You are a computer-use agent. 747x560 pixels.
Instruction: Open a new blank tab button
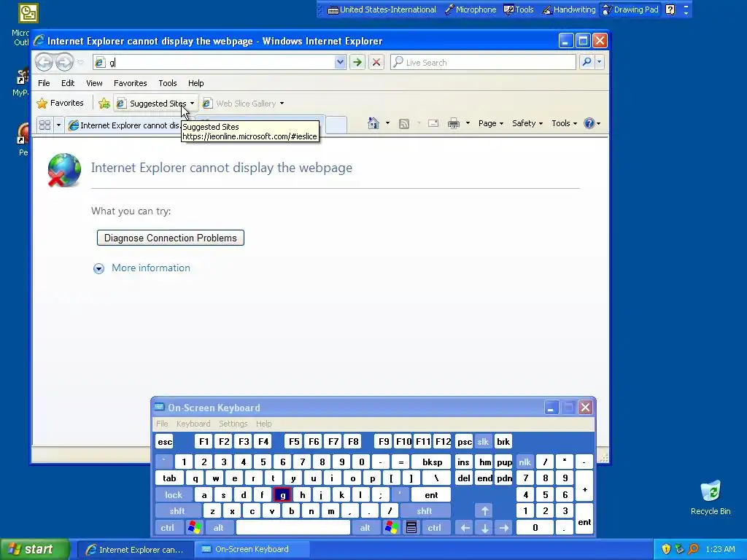(x=336, y=125)
